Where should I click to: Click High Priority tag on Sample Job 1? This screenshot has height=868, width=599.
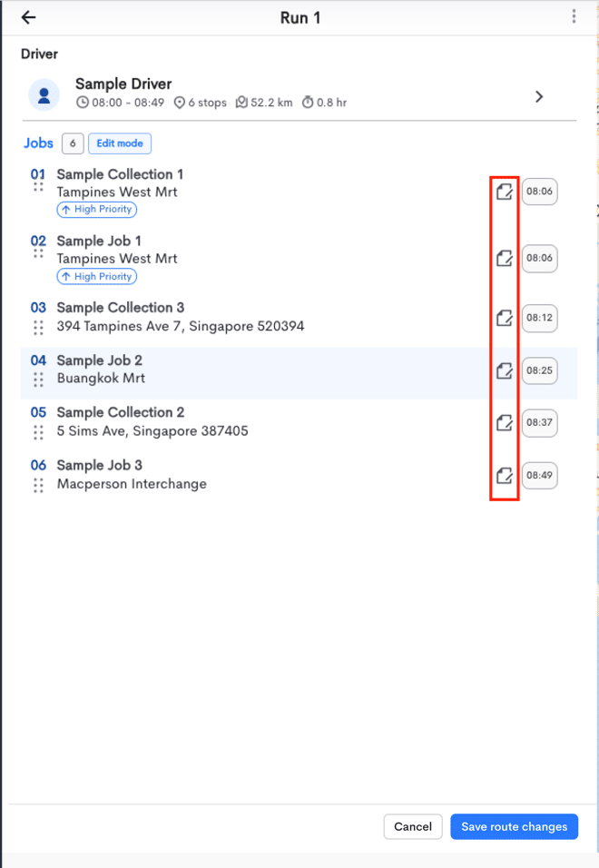point(97,276)
